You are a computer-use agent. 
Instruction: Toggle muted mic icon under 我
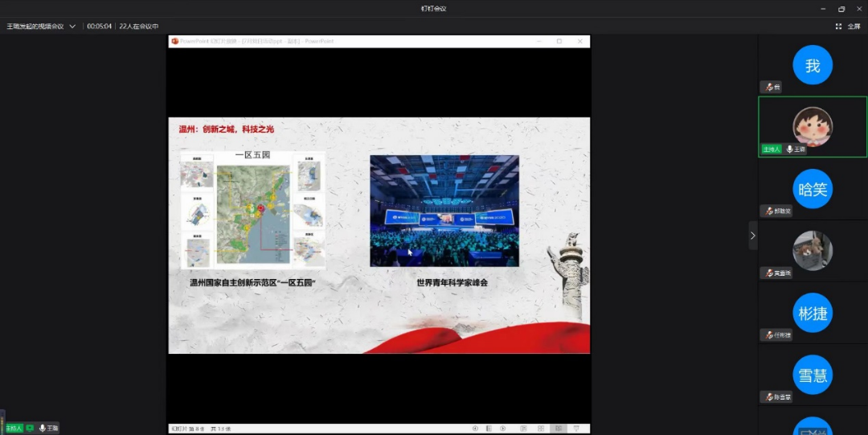click(770, 87)
